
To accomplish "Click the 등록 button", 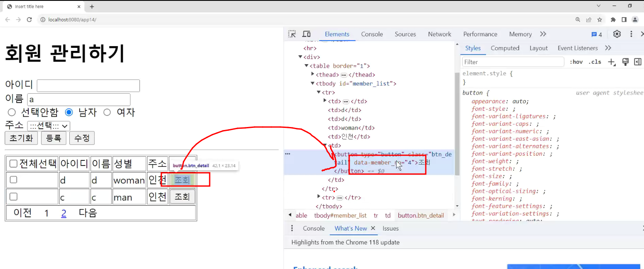I will 54,138.
